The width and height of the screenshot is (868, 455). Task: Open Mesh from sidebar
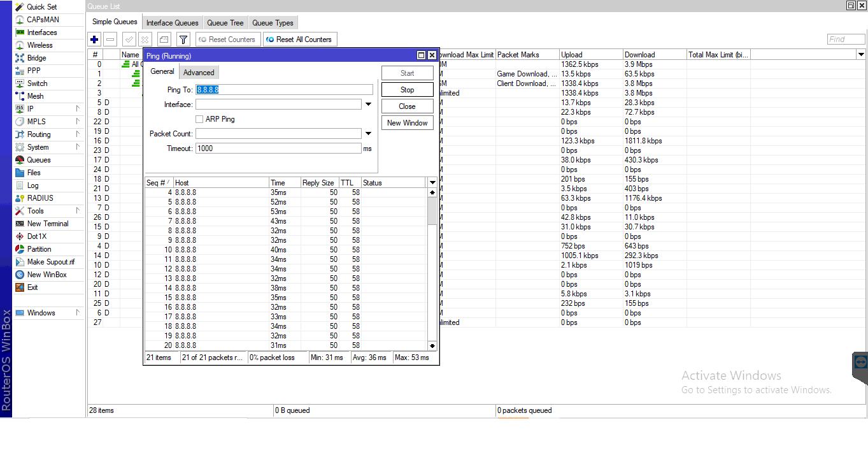pyautogui.click(x=35, y=96)
